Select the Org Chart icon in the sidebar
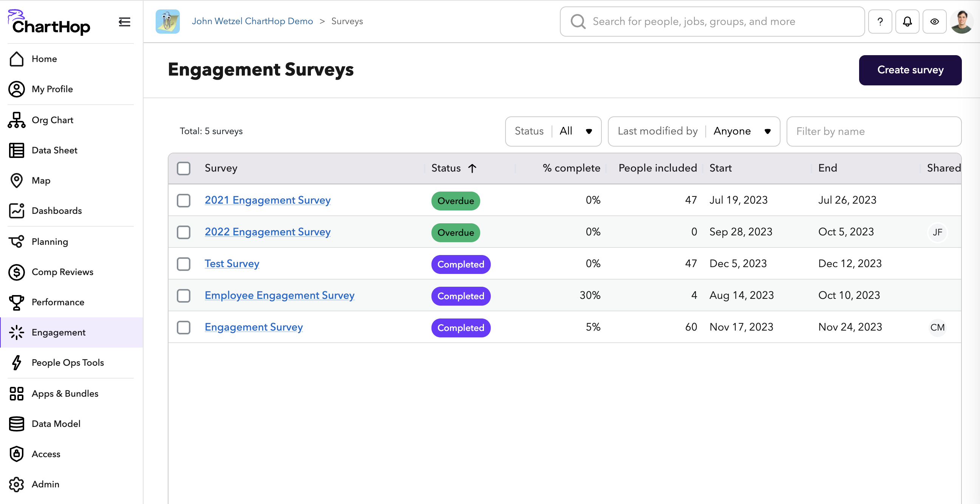Viewport: 980px width, 504px height. coord(16,119)
